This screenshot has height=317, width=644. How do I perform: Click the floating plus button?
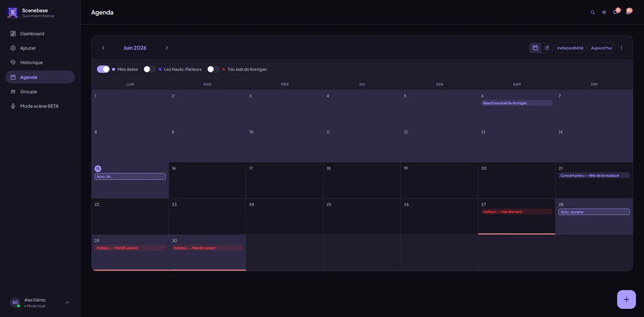pyautogui.click(x=626, y=299)
